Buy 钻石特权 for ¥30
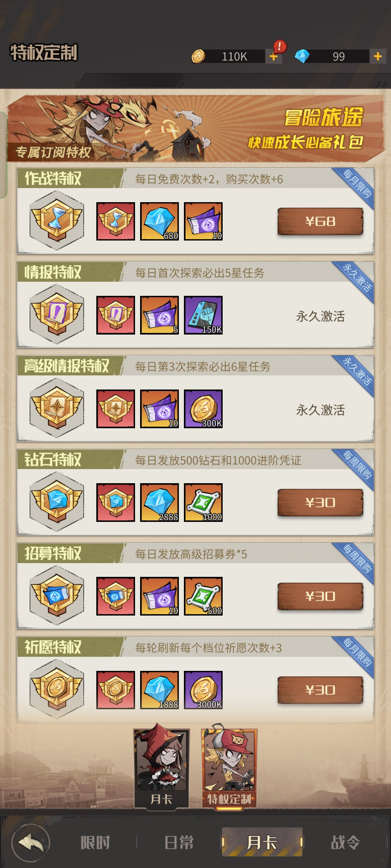The height and width of the screenshot is (868, 391). click(x=320, y=502)
